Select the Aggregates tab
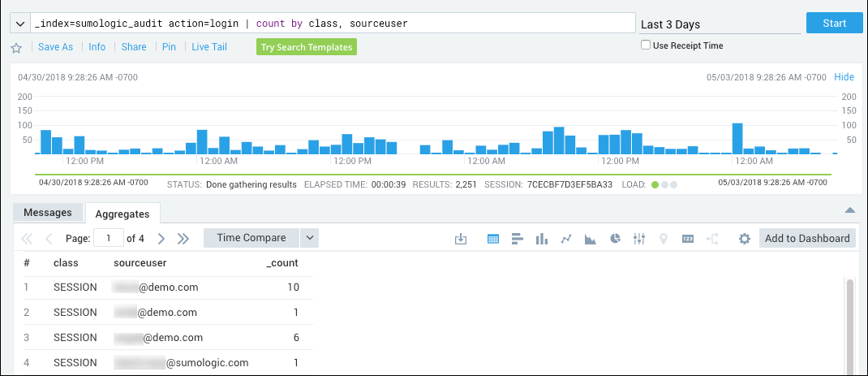The height and width of the screenshot is (376, 868). pos(122,214)
